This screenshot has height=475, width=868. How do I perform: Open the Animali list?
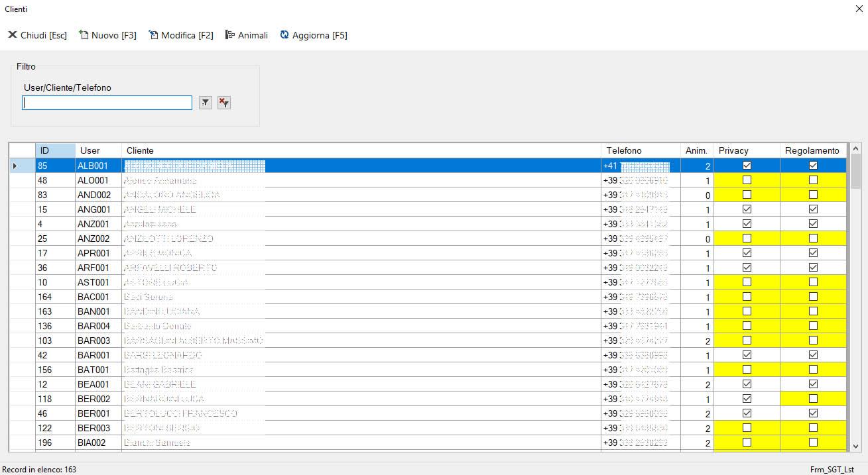(x=247, y=35)
